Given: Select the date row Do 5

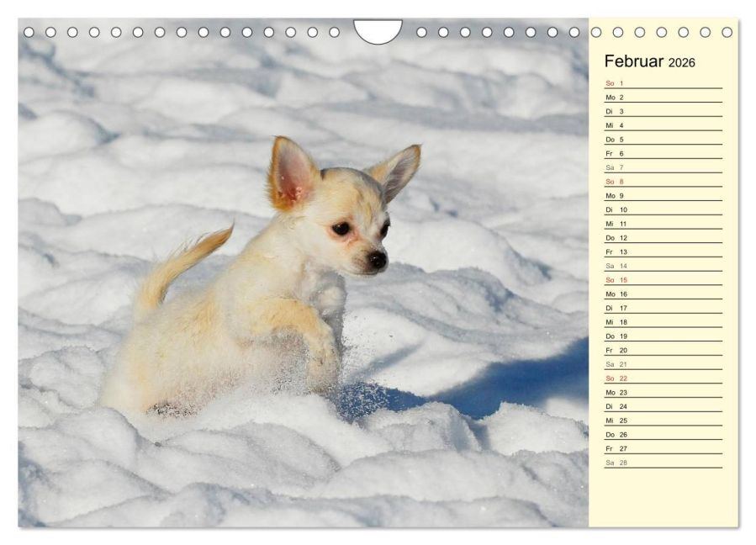Looking at the screenshot, I should pyautogui.click(x=663, y=140).
